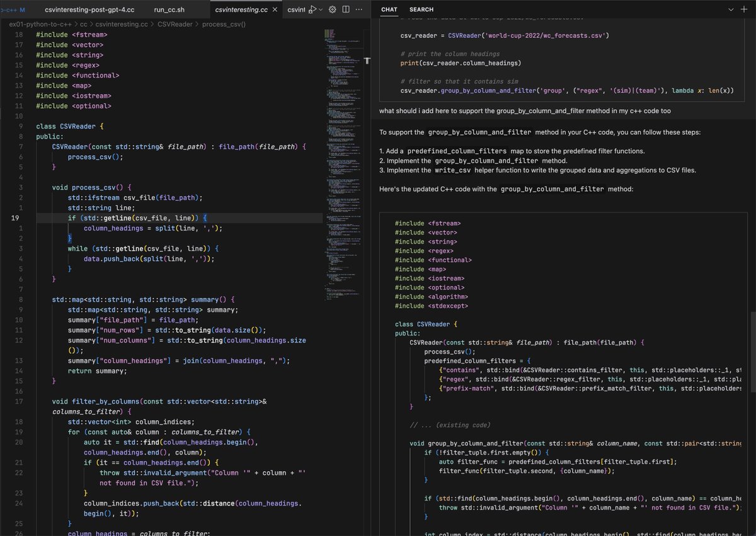The image size is (756, 536).
Task: Expand the run options dropdown arrow
Action: 321,10
